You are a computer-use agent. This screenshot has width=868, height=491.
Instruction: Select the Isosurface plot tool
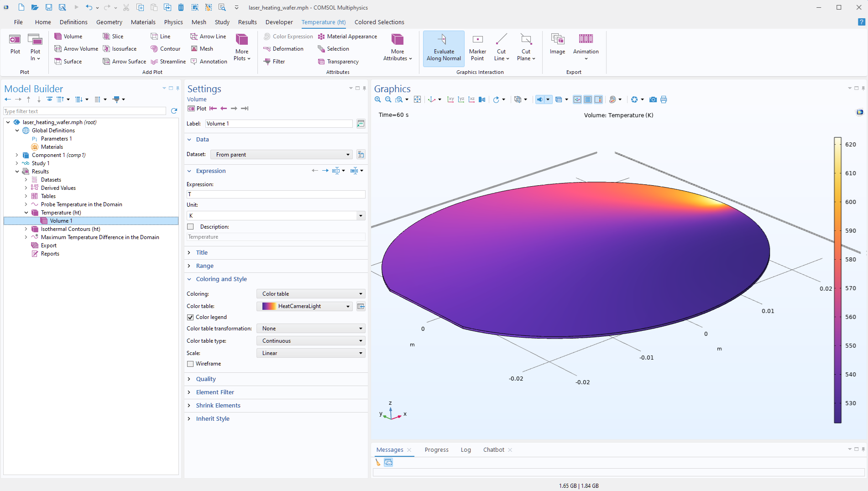(120, 49)
